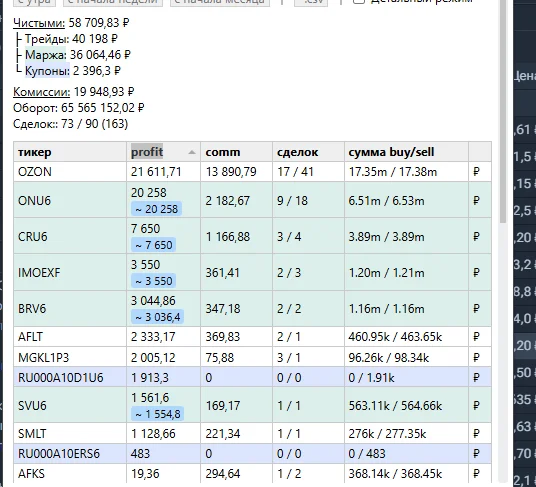Viewport: 536px width, 487px height.
Task: Click the profit column header label
Action: pyautogui.click(x=147, y=152)
